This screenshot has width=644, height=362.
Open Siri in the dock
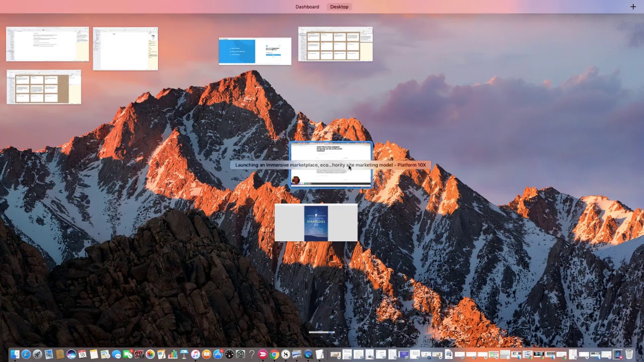pyautogui.click(x=71, y=354)
